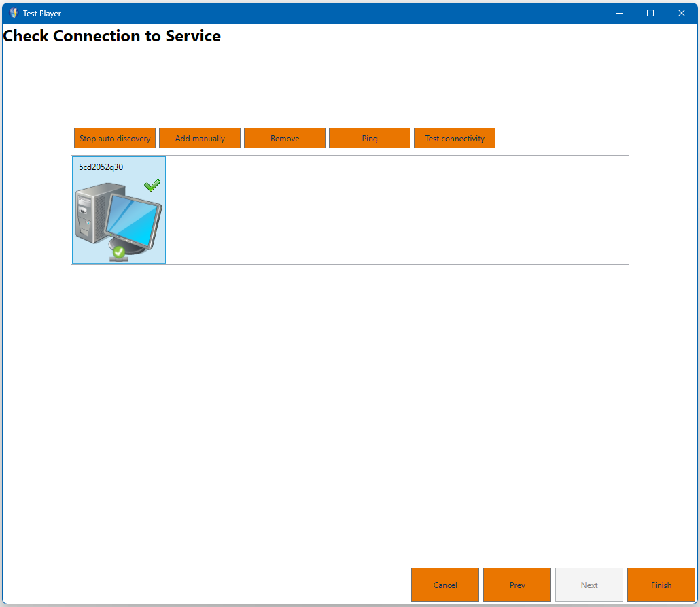Add a player manually
This screenshot has height=607, width=700.
pyautogui.click(x=199, y=138)
